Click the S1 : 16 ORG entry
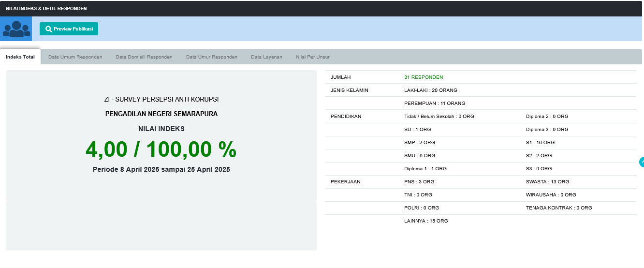 pyautogui.click(x=541, y=143)
